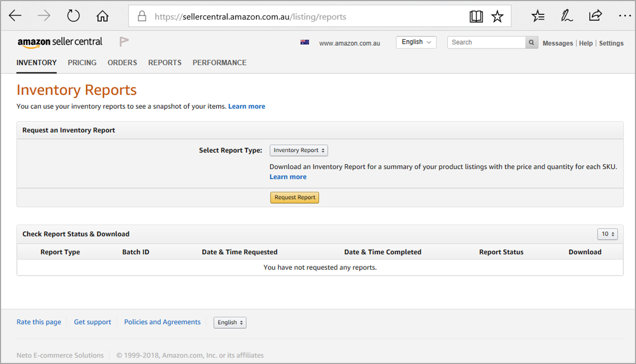The height and width of the screenshot is (364, 636).
Task: Open the Select Report Type dropdown
Action: pos(299,150)
